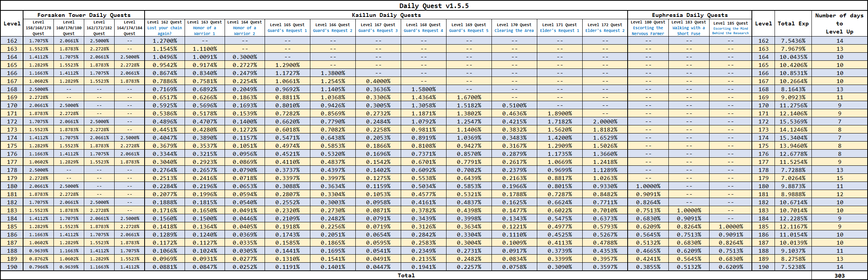Select the "Lost your chain again?" quest header

point(165,28)
